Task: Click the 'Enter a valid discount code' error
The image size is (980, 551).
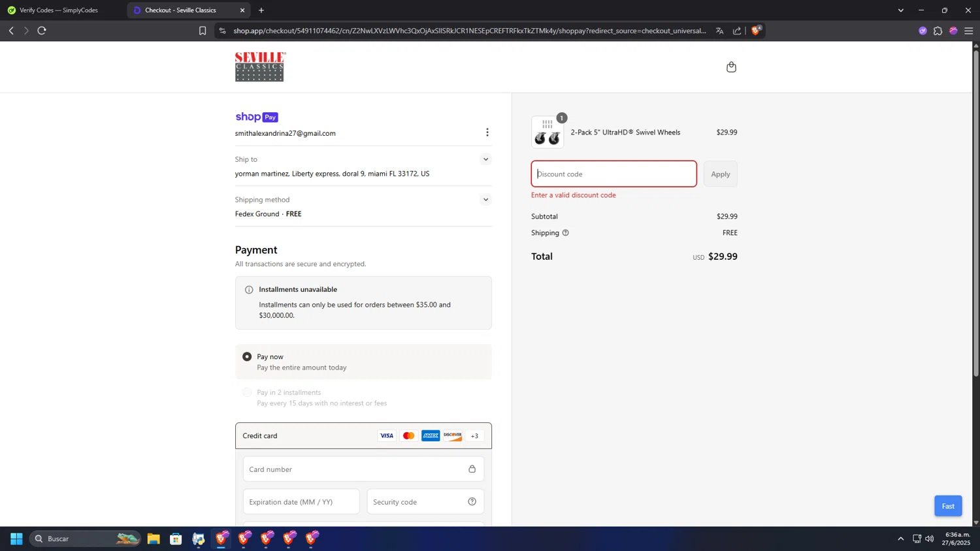Action: (x=574, y=195)
